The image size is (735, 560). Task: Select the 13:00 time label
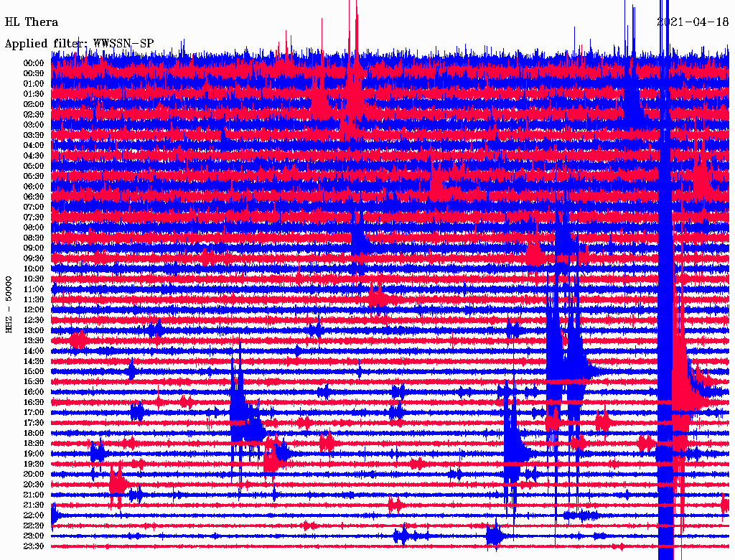pos(34,331)
